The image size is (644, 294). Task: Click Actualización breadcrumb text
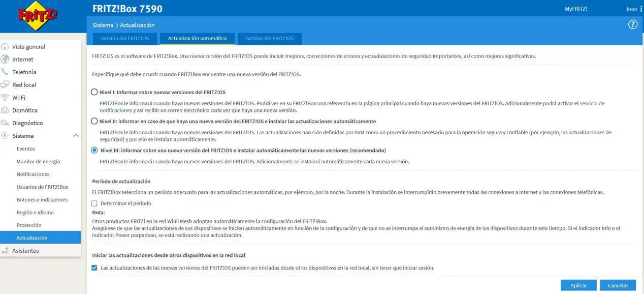click(x=137, y=25)
